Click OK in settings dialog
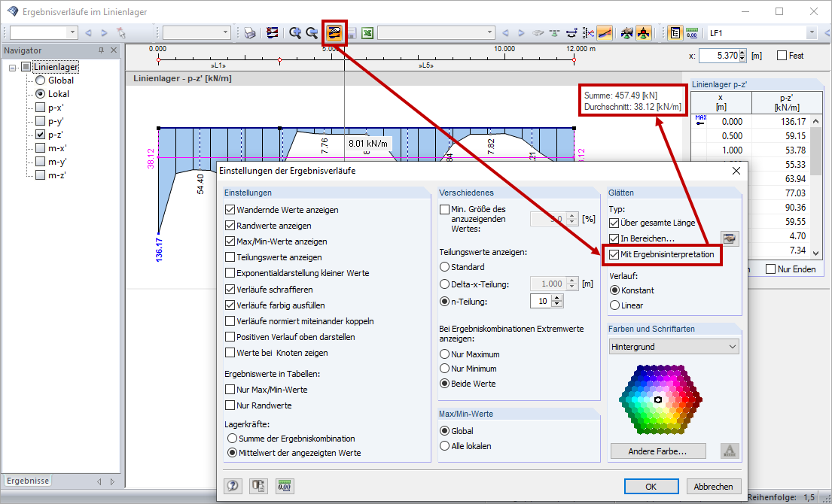 click(x=651, y=487)
